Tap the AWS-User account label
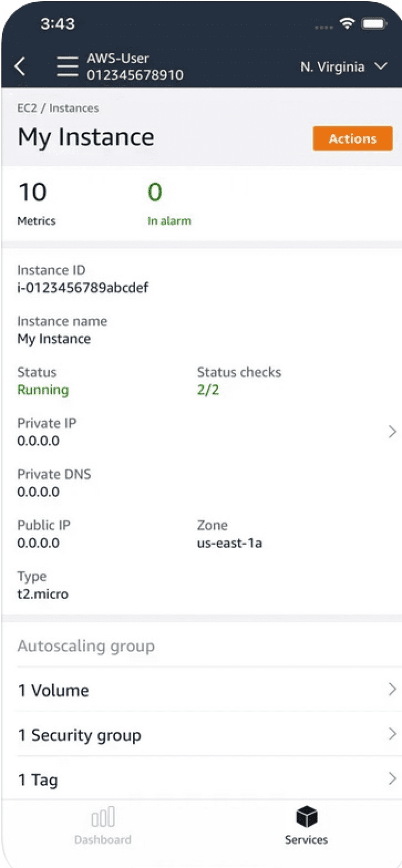The width and height of the screenshot is (402, 868). pyautogui.click(x=118, y=58)
